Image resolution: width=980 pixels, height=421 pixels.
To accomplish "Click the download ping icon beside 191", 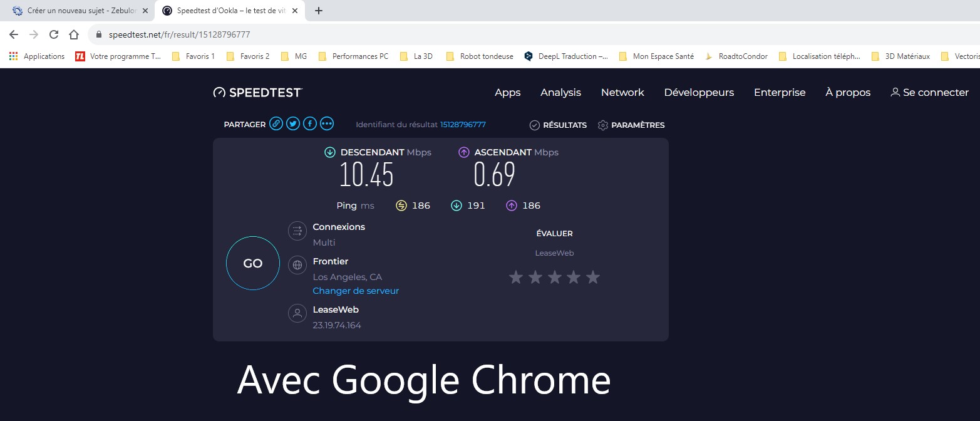I will click(456, 205).
